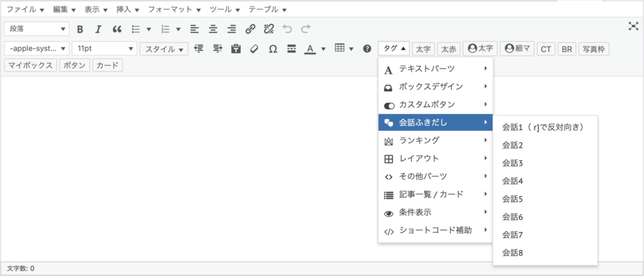The width and height of the screenshot is (644, 276).
Task: Toggle fullscreen editor mode
Action: click(633, 26)
